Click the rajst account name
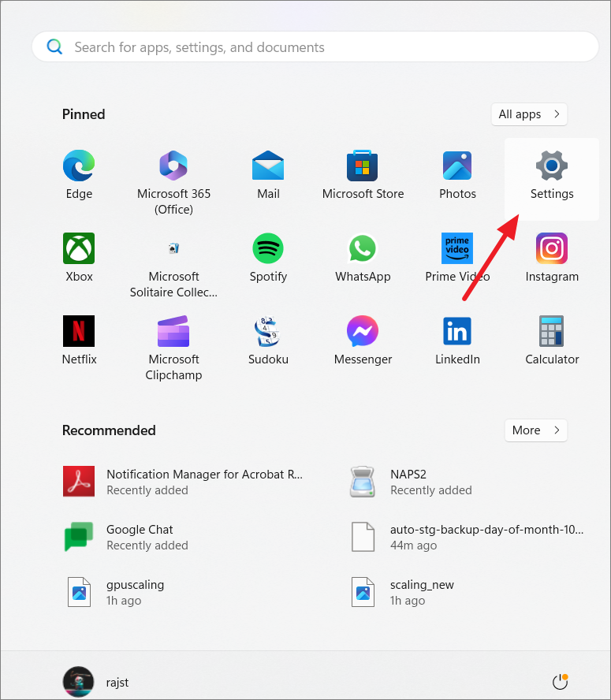This screenshot has width=611, height=700. coord(117,682)
